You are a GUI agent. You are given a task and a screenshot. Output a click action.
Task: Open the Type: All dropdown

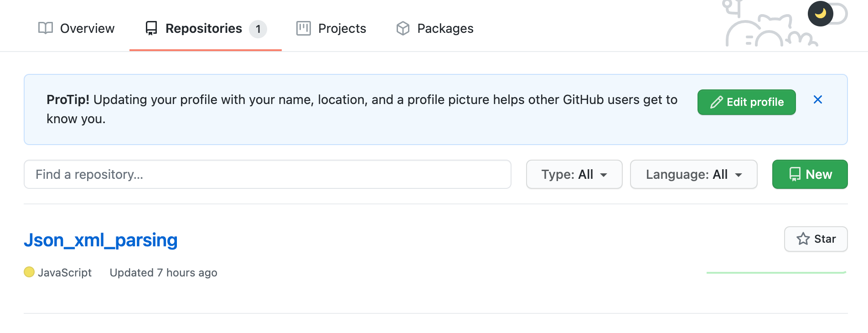click(x=574, y=174)
